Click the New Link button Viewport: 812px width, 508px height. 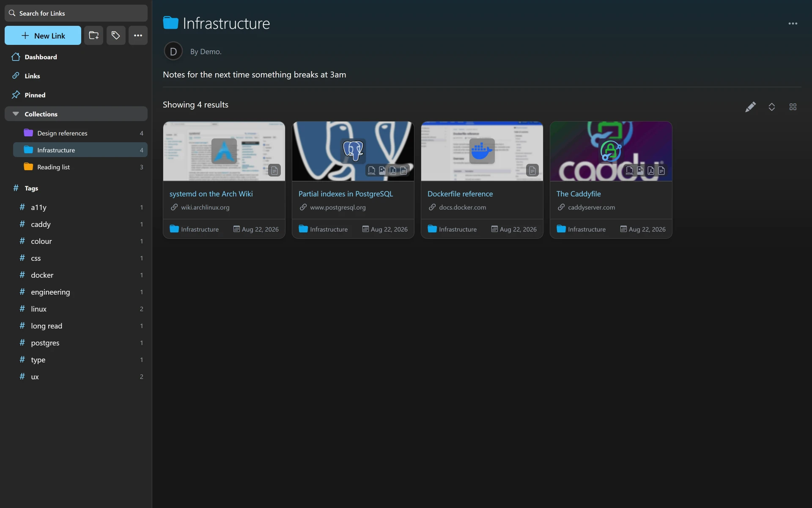click(x=43, y=36)
